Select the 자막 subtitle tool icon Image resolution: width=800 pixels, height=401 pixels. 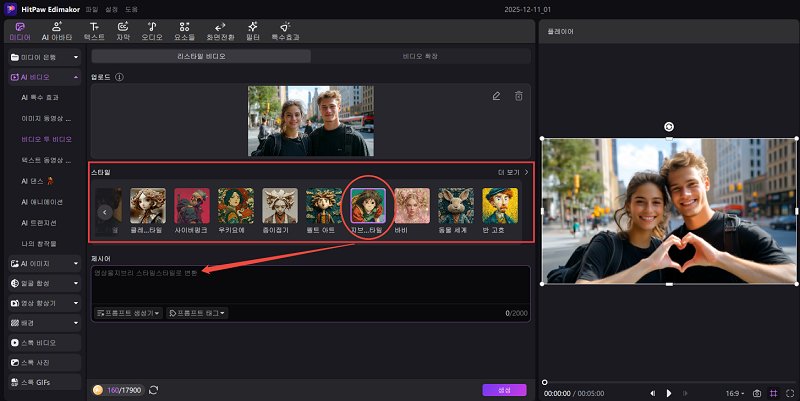(x=122, y=29)
